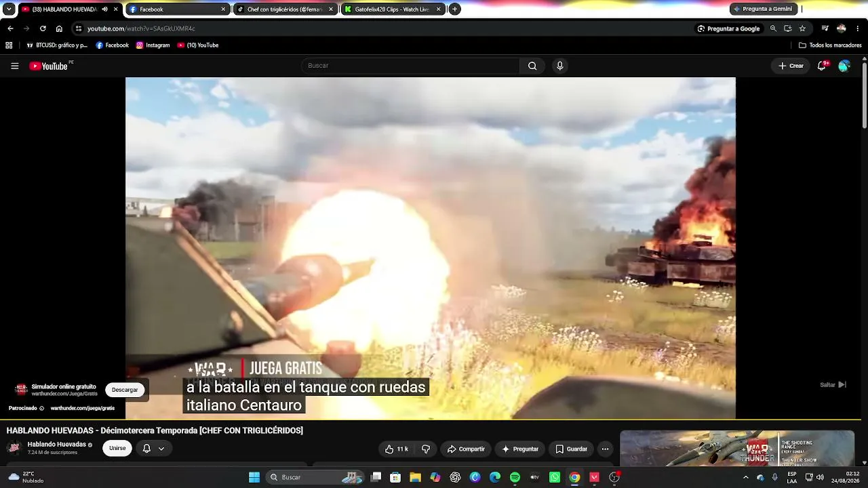Image resolution: width=868 pixels, height=488 pixels.
Task: Click the Crear button
Action: pos(791,66)
